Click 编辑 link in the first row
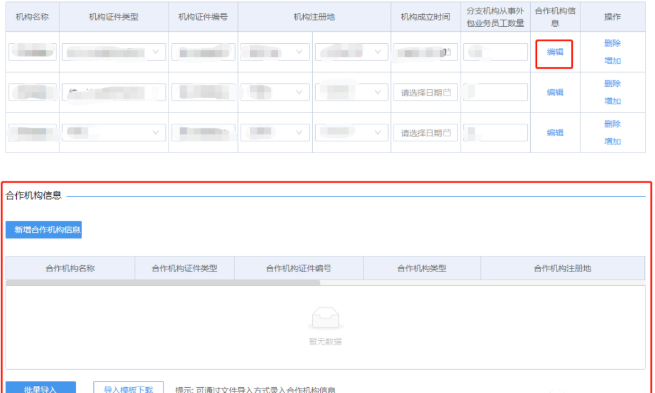 click(555, 52)
